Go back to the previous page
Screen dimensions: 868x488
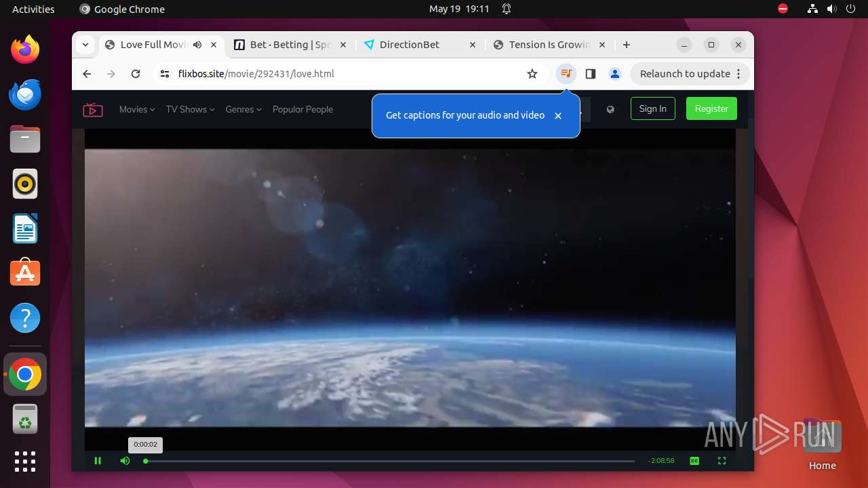(87, 74)
